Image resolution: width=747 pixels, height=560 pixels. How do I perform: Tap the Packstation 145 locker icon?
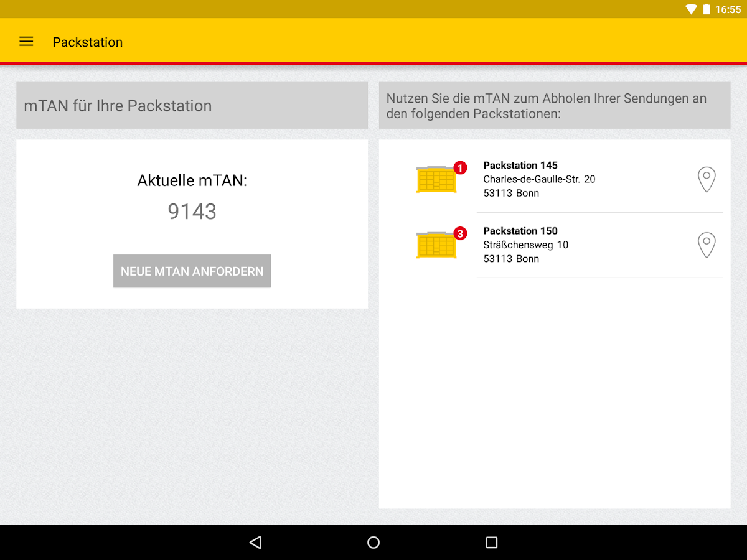(436, 179)
